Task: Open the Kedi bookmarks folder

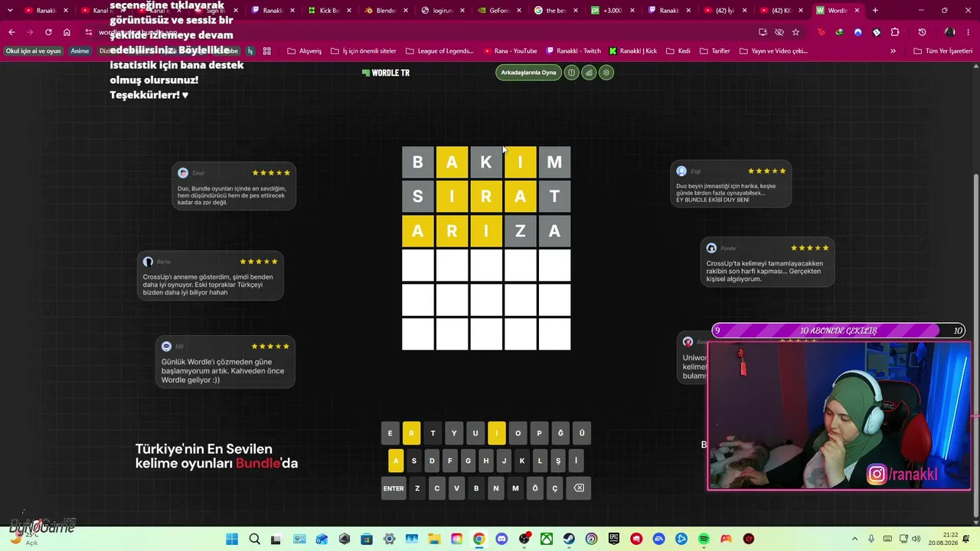Action: coord(678,51)
